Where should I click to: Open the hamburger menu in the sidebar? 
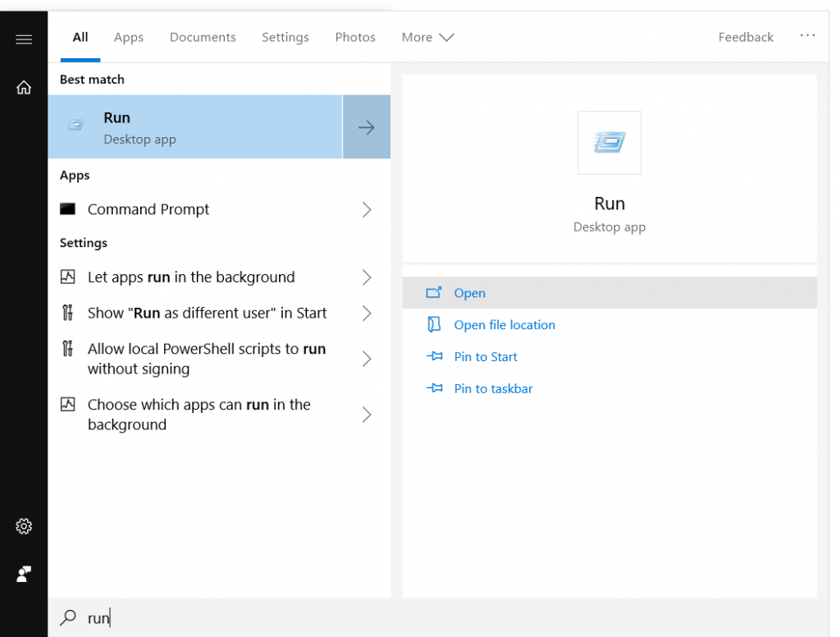[24, 39]
